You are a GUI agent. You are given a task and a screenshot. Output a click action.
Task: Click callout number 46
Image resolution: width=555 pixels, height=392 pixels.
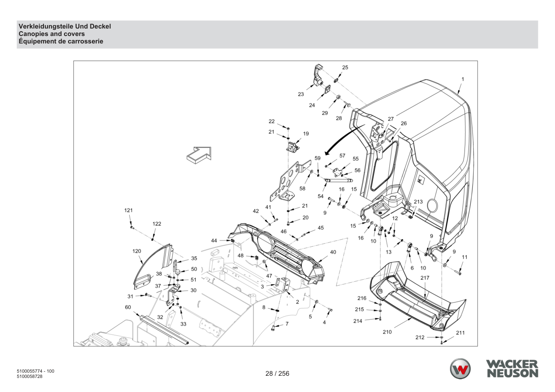284,231
